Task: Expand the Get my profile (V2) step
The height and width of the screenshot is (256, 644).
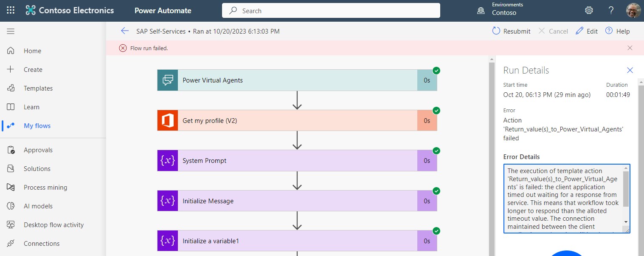Action: 297,120
